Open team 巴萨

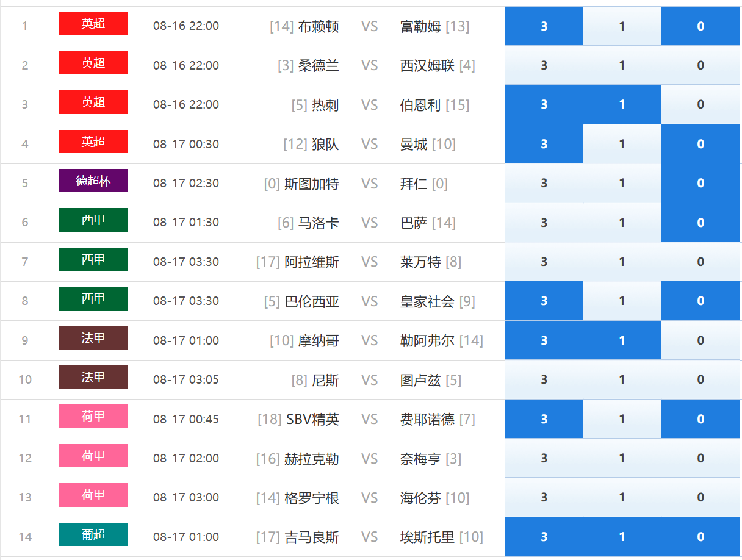pyautogui.click(x=414, y=223)
